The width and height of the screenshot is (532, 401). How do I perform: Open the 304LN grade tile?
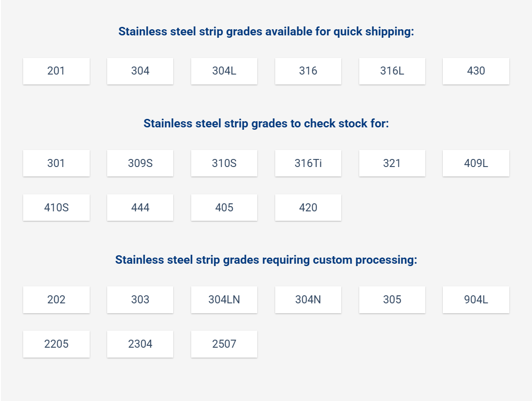pos(224,300)
